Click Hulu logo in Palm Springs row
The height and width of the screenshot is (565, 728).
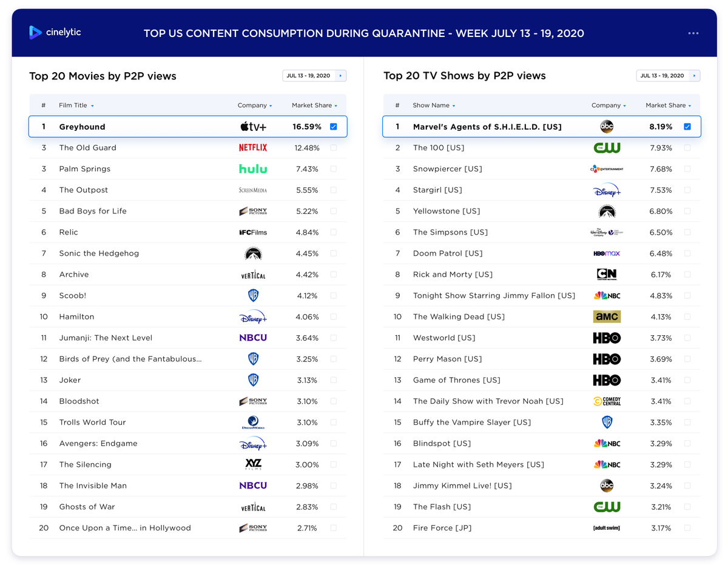click(x=253, y=169)
